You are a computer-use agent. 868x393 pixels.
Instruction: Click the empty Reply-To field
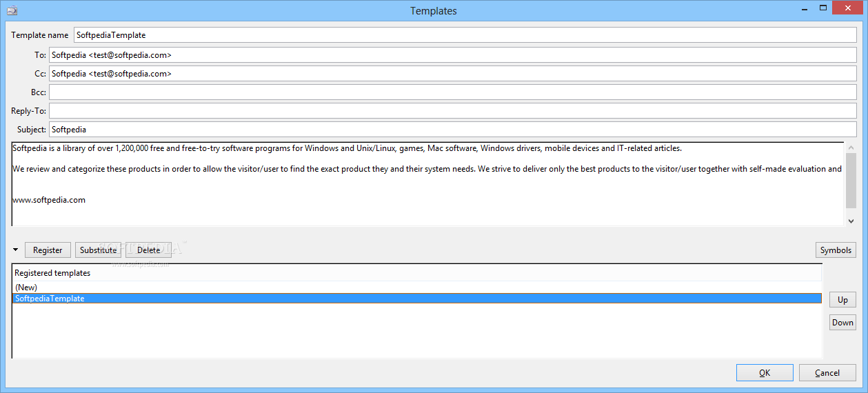tap(452, 110)
